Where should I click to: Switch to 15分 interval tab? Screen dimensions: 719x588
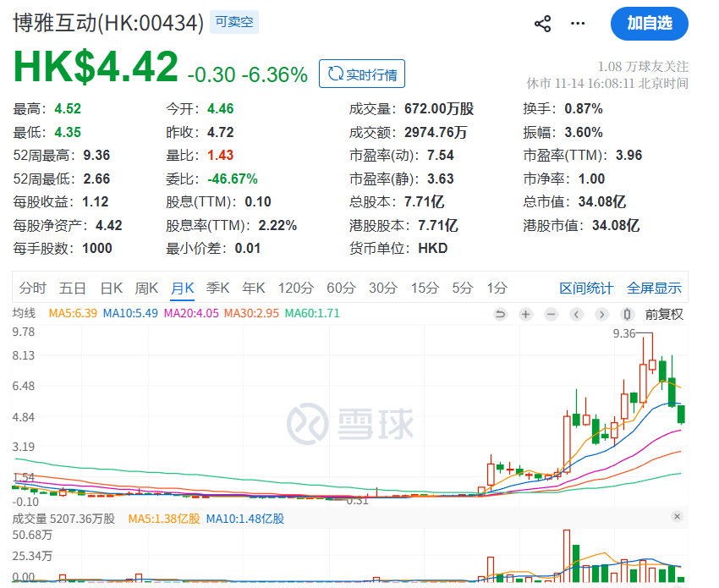[x=425, y=288]
